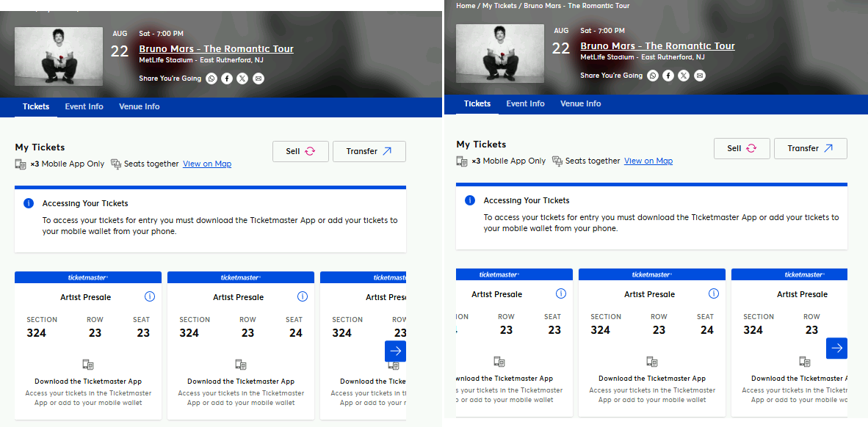Click email share icon in left page

[258, 79]
